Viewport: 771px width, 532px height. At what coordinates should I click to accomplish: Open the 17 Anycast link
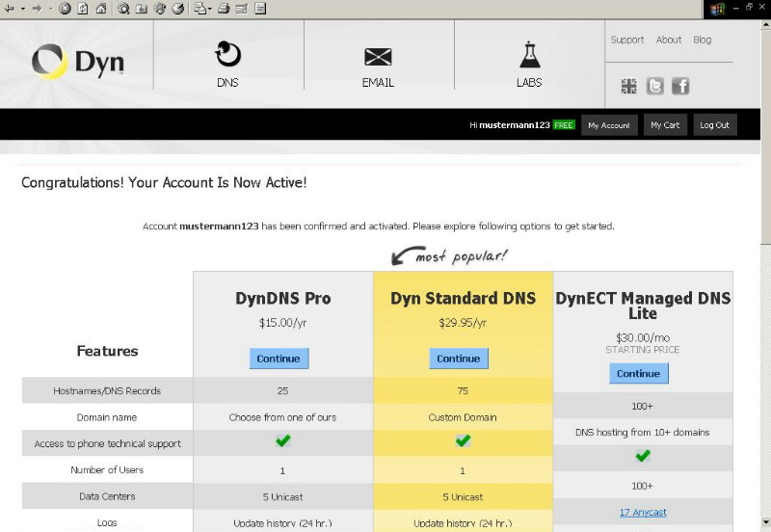(643, 513)
